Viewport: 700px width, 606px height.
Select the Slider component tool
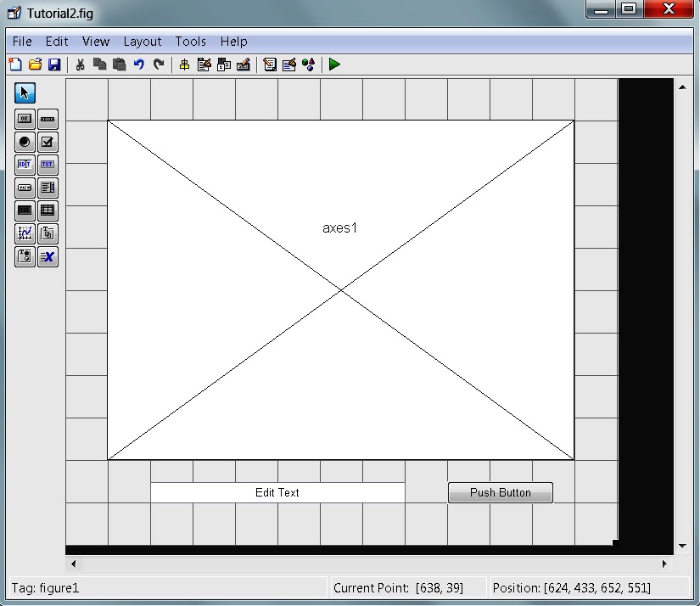tap(48, 118)
